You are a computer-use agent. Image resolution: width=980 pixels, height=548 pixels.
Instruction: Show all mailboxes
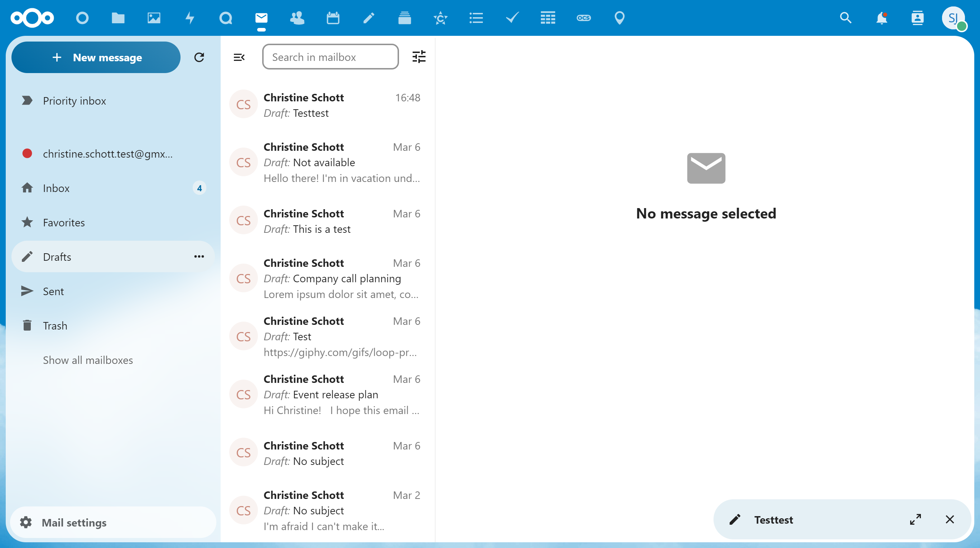pos(87,360)
